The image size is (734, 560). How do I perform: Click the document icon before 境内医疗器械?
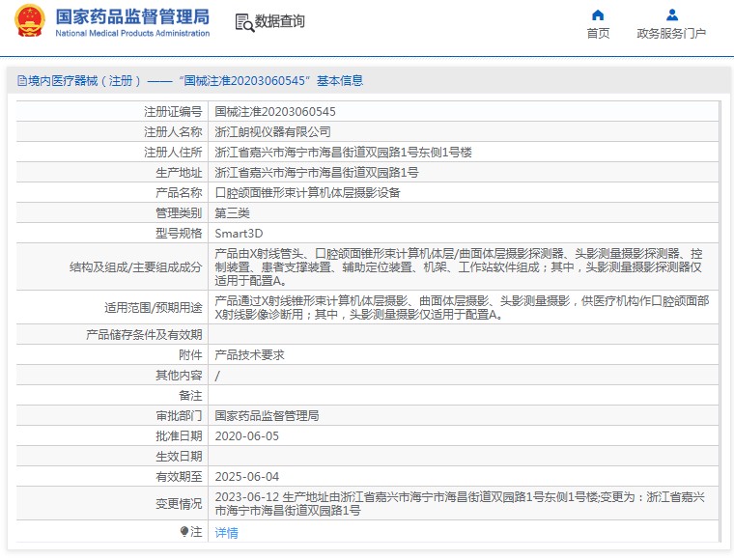coord(20,81)
